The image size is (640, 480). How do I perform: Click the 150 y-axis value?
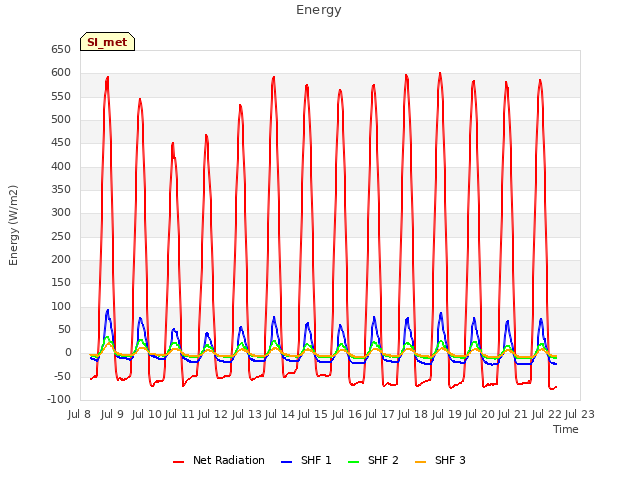coord(61,283)
